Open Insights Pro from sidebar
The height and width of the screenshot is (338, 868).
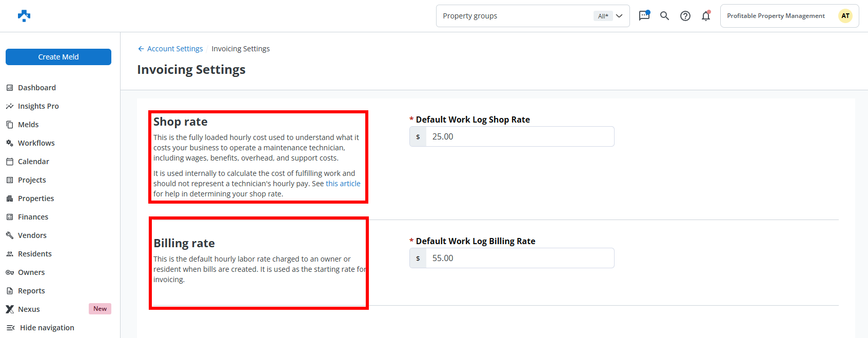tap(38, 106)
